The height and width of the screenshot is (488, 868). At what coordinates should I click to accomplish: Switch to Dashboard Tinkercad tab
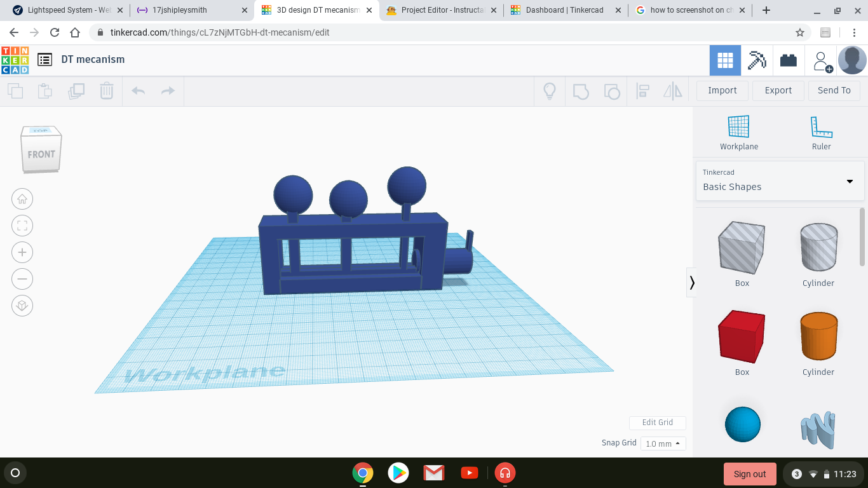(x=566, y=10)
